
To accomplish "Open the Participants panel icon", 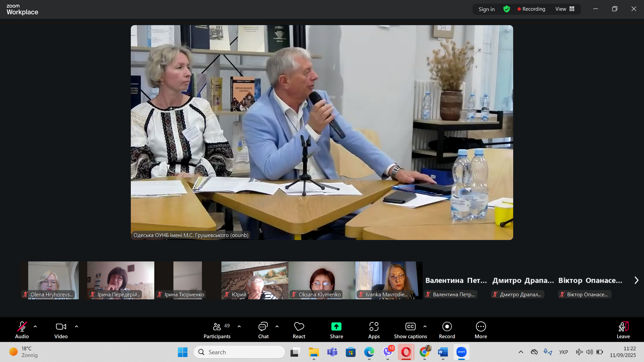I will click(217, 326).
